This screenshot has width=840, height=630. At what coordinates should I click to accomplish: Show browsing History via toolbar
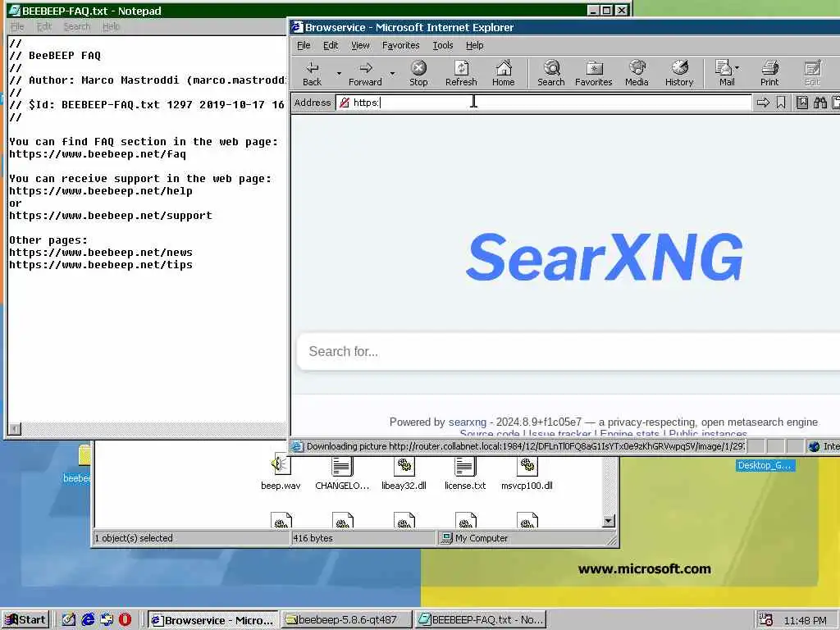pos(679,73)
